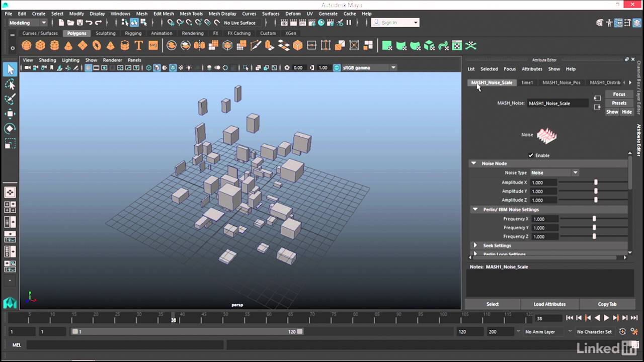
Task: Create a polygon plane from the shelf
Action: 83,46
